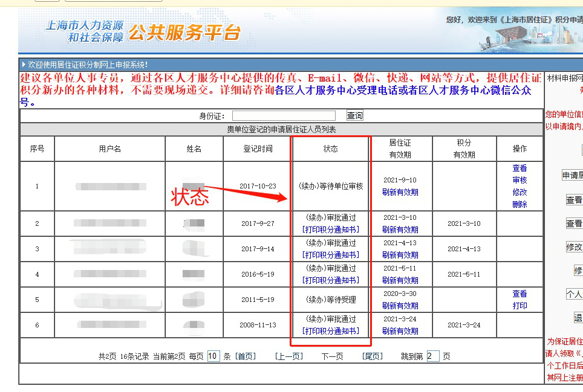The width and height of the screenshot is (583, 392).
Task: Click the 跳到第 page number input
Action: point(433,356)
